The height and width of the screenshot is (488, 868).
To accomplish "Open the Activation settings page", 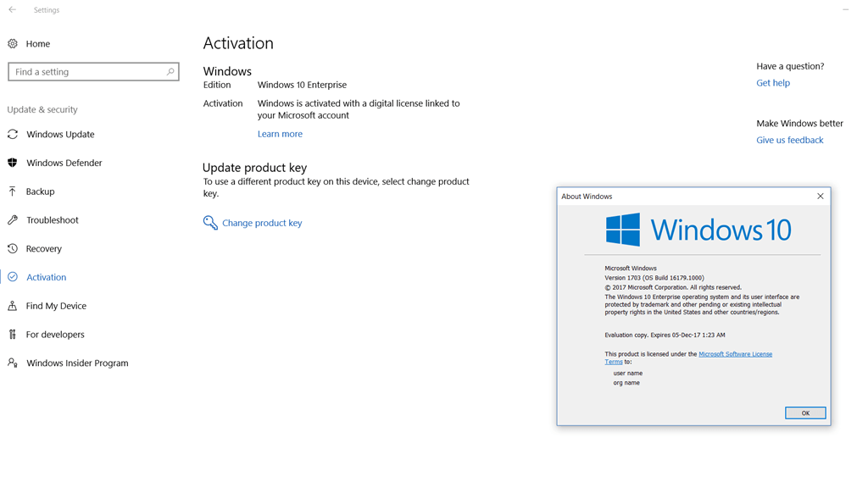I will click(x=47, y=277).
